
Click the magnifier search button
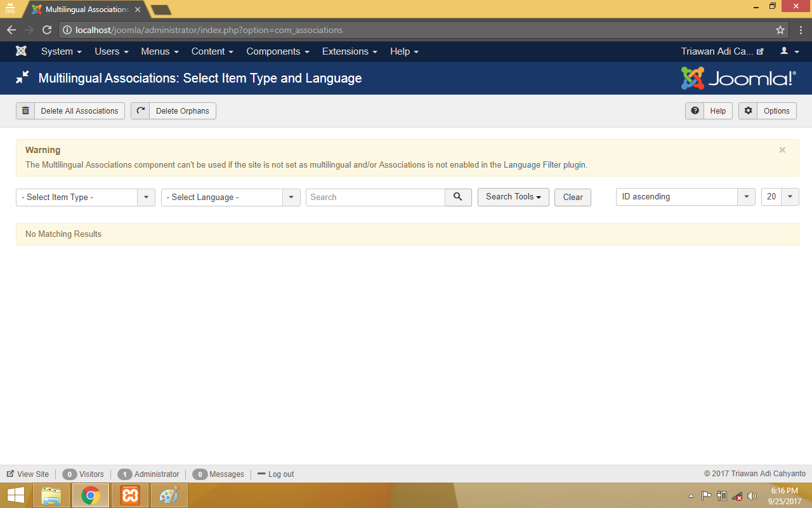coord(458,197)
